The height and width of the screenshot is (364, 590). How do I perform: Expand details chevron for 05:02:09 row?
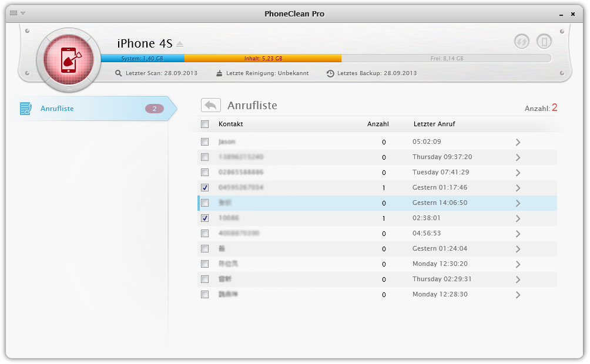pos(518,142)
